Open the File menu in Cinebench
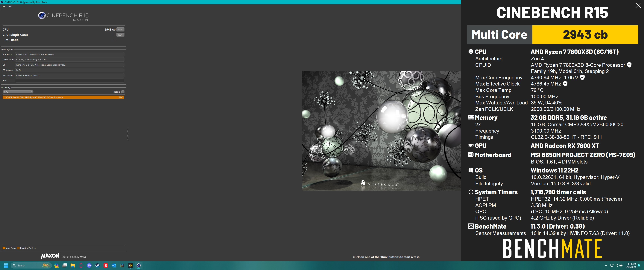 click(3, 6)
